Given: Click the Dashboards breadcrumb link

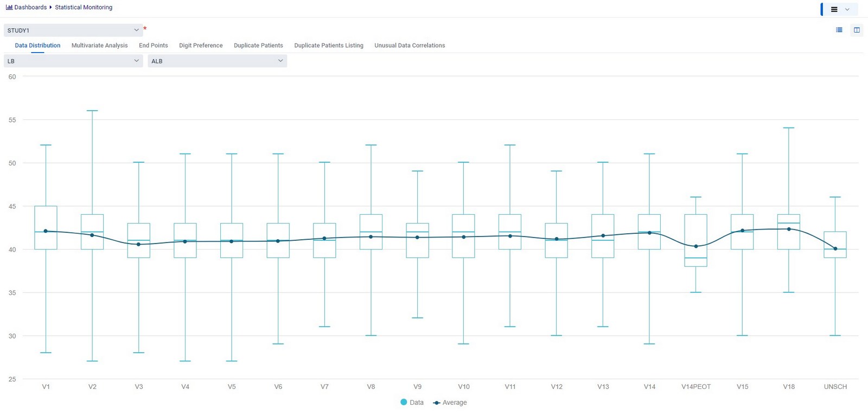Looking at the screenshot, I should 30,8.
